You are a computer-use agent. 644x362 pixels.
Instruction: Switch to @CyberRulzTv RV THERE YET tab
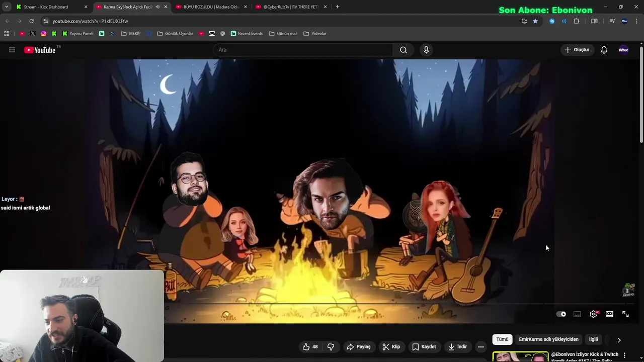tap(291, 7)
